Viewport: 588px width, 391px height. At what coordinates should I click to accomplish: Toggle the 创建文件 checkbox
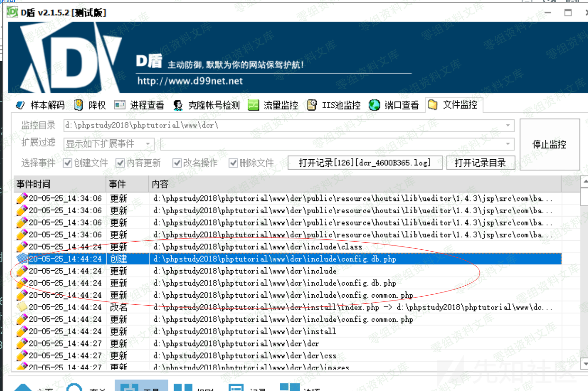68,163
